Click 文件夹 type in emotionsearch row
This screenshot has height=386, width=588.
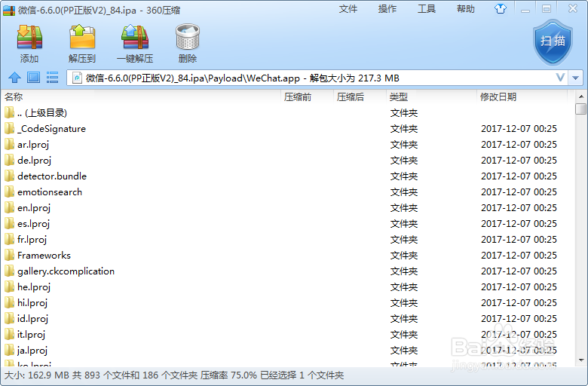(x=404, y=191)
